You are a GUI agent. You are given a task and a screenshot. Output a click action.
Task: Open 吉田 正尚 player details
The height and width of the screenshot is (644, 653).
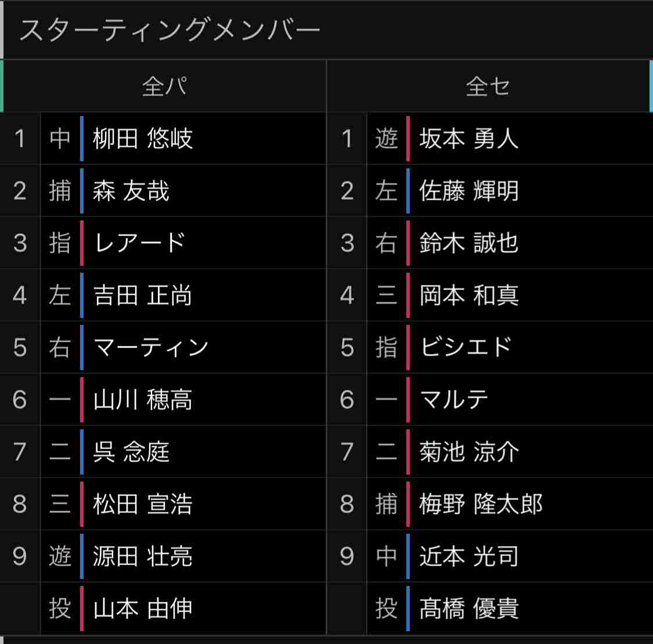coord(142,295)
